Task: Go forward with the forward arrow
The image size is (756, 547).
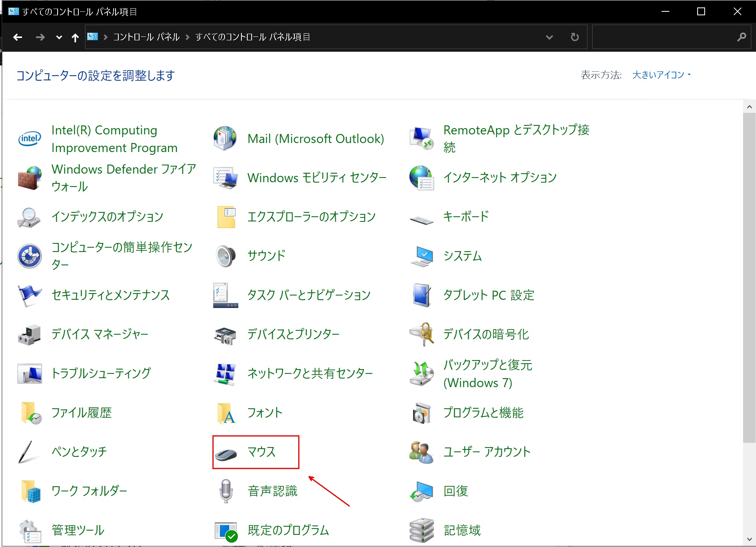Action: click(x=40, y=37)
